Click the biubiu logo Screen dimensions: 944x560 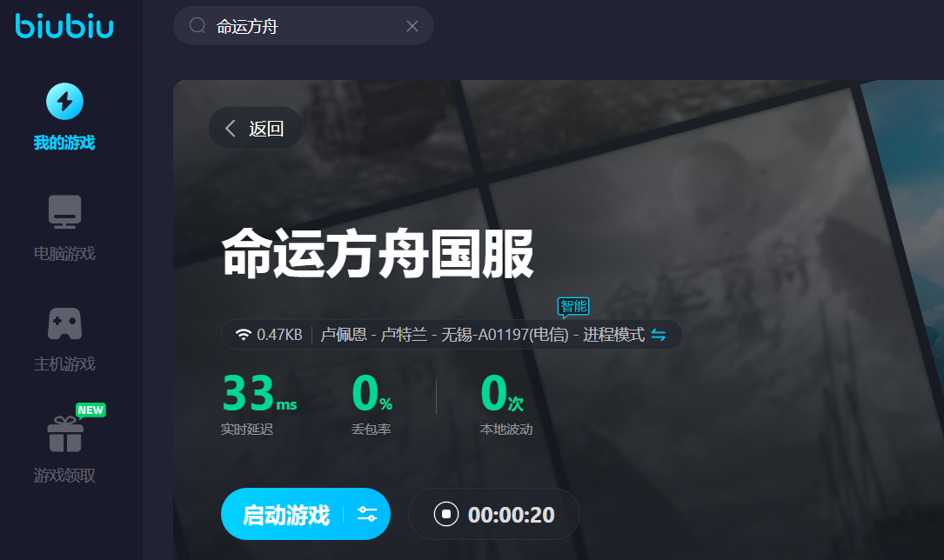pos(64,25)
